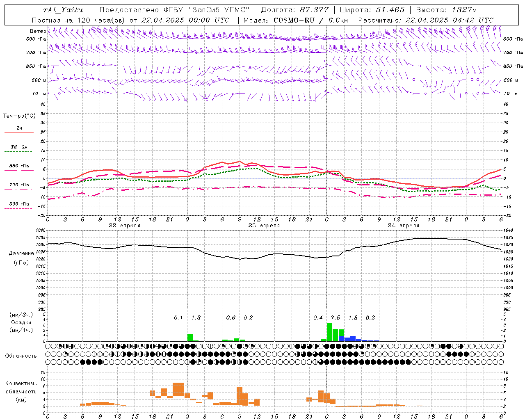
Task: Click the solid red line sample under 2м legend
Action: pyautogui.click(x=19, y=133)
